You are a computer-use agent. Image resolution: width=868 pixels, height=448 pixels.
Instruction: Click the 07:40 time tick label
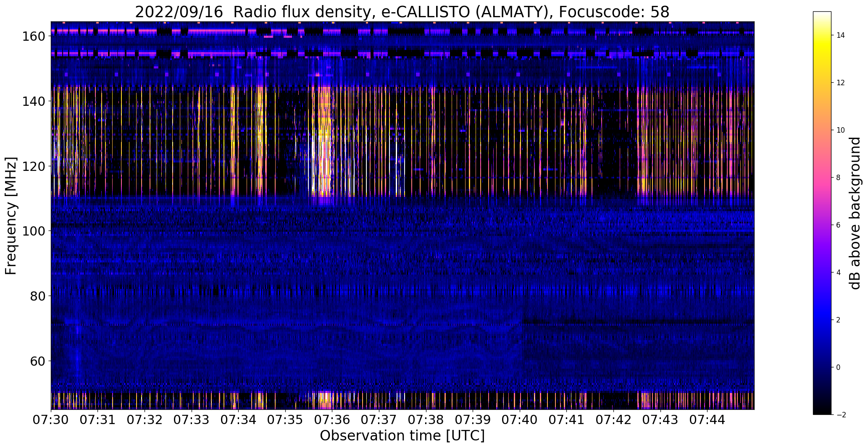coord(520,420)
